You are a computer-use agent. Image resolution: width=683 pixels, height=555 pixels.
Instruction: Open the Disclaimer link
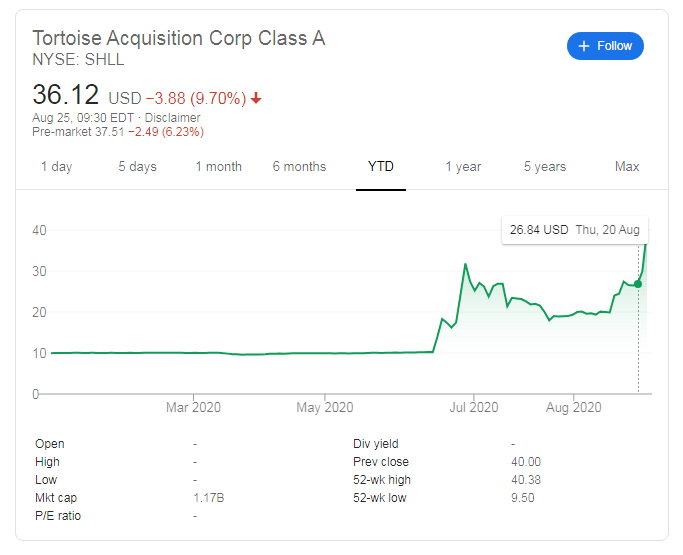[174, 118]
